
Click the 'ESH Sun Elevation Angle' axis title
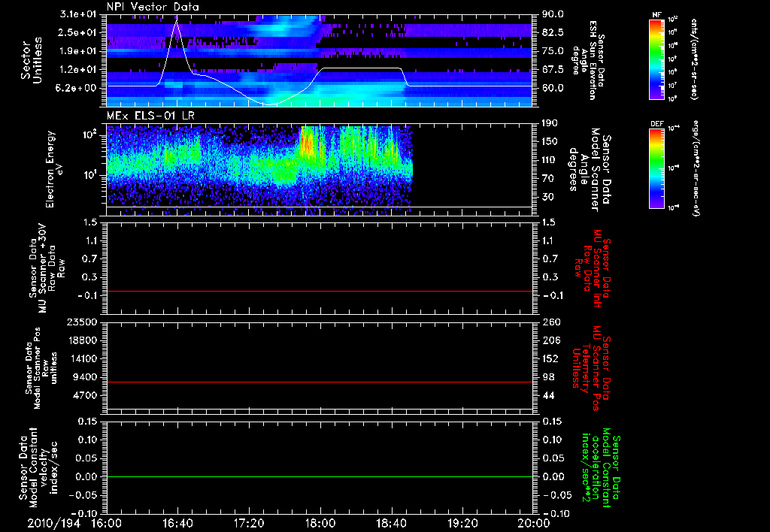(x=588, y=60)
